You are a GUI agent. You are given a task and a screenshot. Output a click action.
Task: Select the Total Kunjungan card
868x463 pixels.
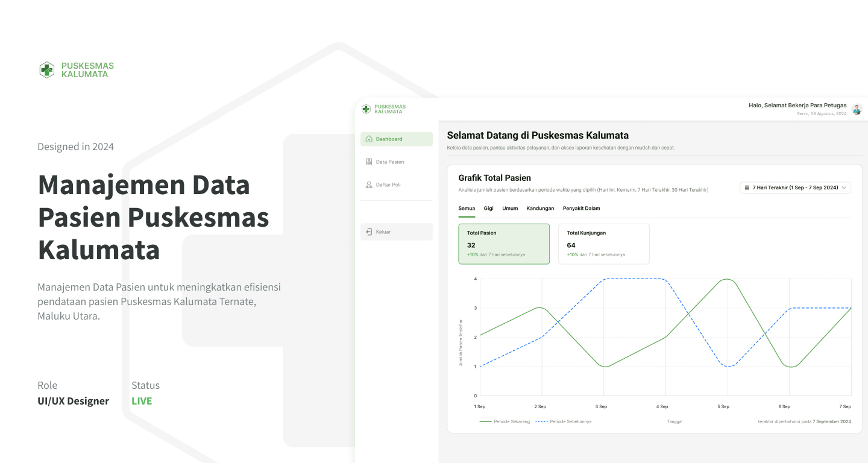click(603, 244)
